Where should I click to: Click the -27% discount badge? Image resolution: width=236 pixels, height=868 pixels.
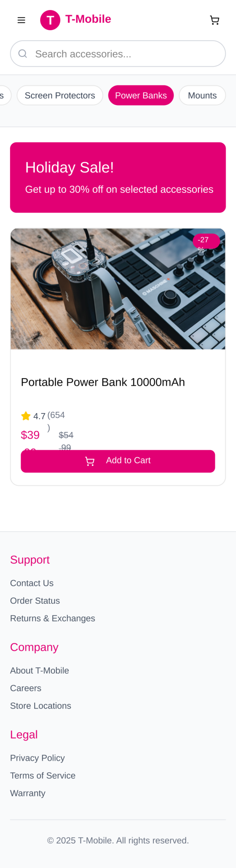[206, 241]
